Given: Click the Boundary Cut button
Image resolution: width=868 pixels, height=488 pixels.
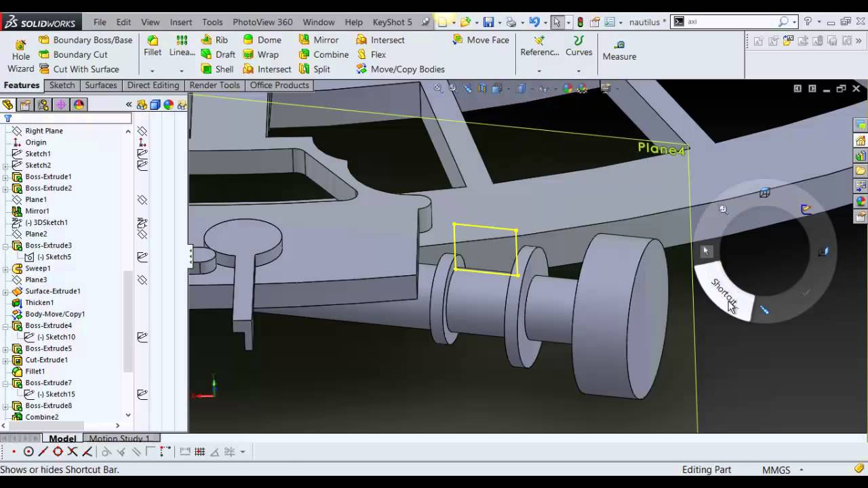Looking at the screenshot, I should [73, 54].
